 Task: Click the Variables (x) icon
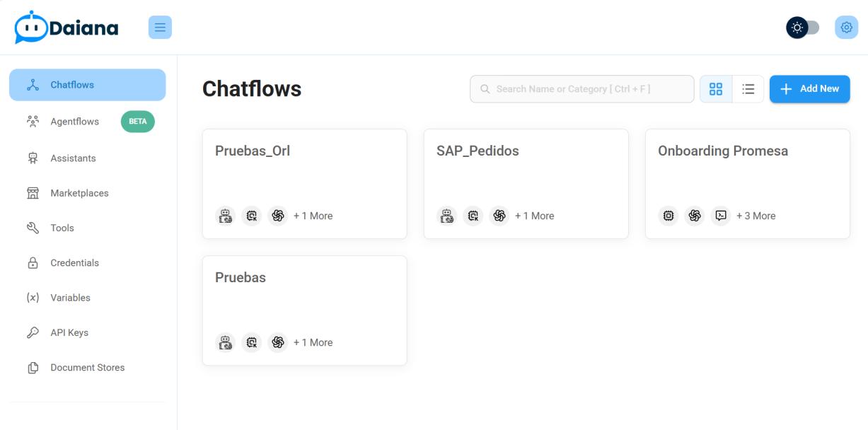click(x=33, y=298)
